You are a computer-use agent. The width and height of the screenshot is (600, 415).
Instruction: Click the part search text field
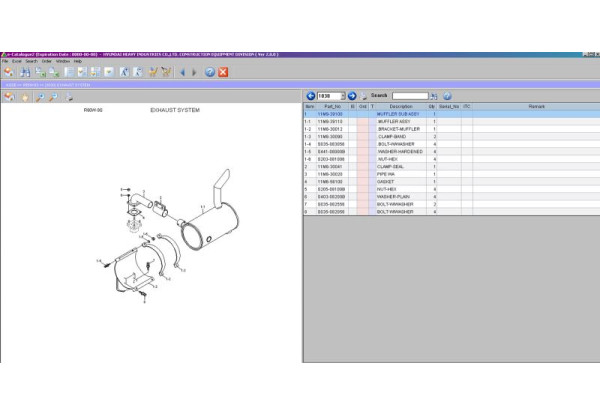click(410, 95)
